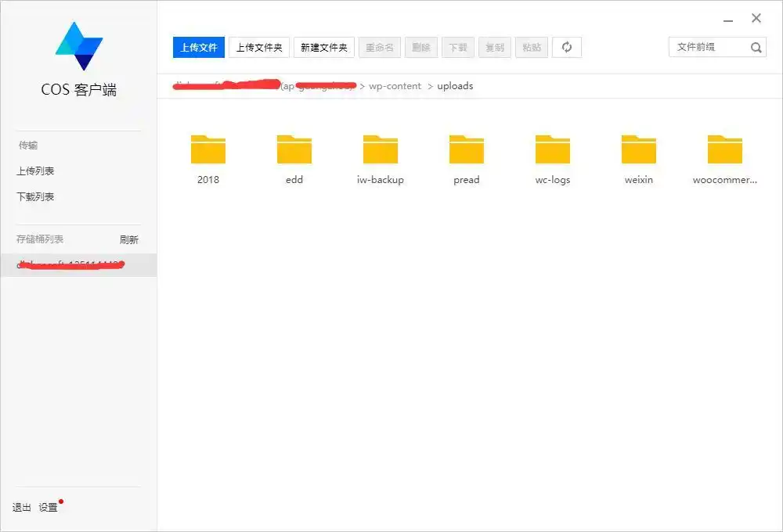783x532 pixels.
Task: Click 刷新 to refresh bucket list
Action: [128, 240]
